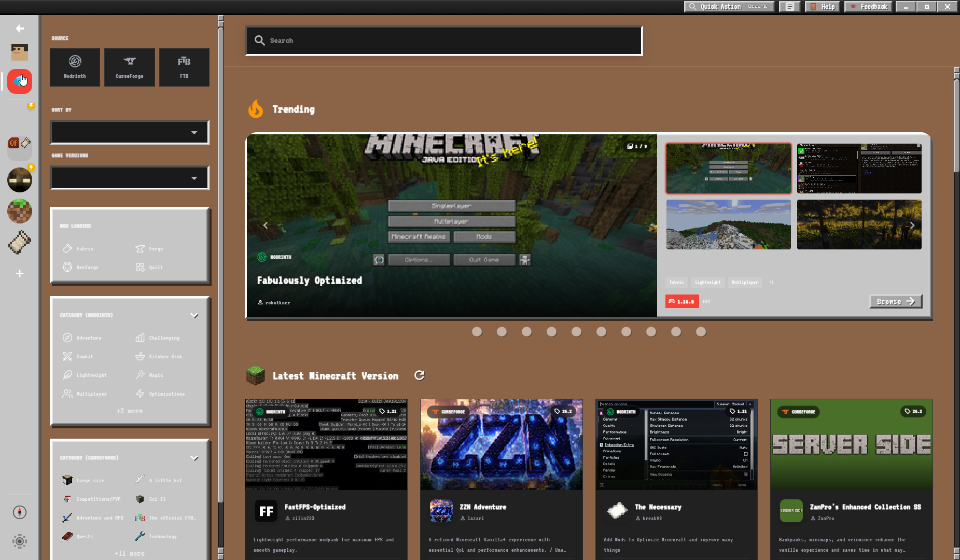This screenshot has width=960, height=560.
Task: Click the back arrow in sidebar
Action: (x=20, y=29)
